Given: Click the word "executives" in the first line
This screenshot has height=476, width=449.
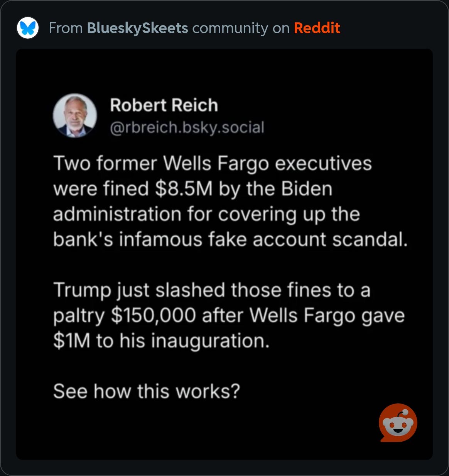Looking at the screenshot, I should click(323, 163).
